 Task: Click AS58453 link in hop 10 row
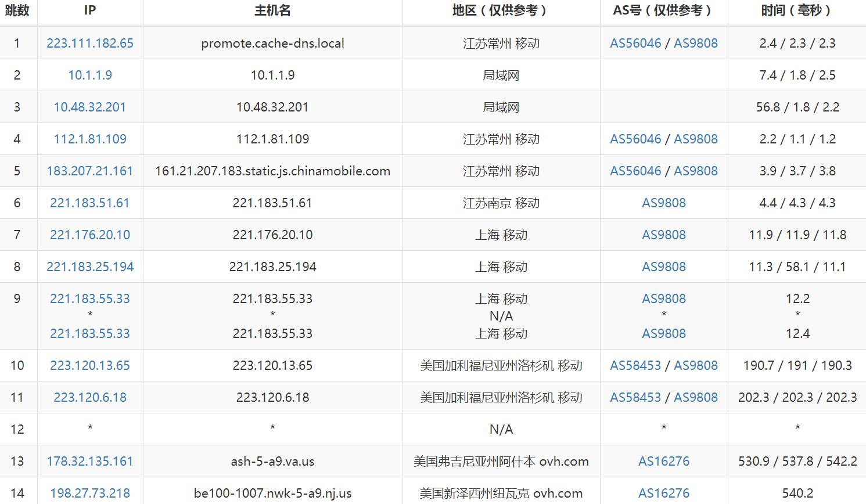635,365
